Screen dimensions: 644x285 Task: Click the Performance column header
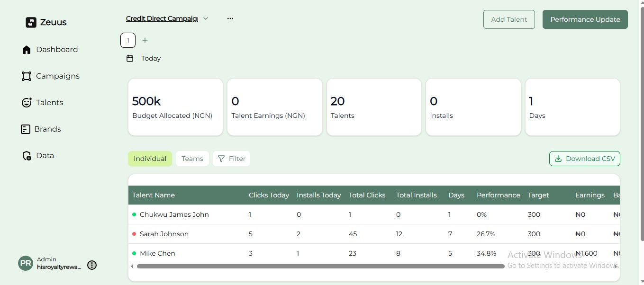click(498, 195)
